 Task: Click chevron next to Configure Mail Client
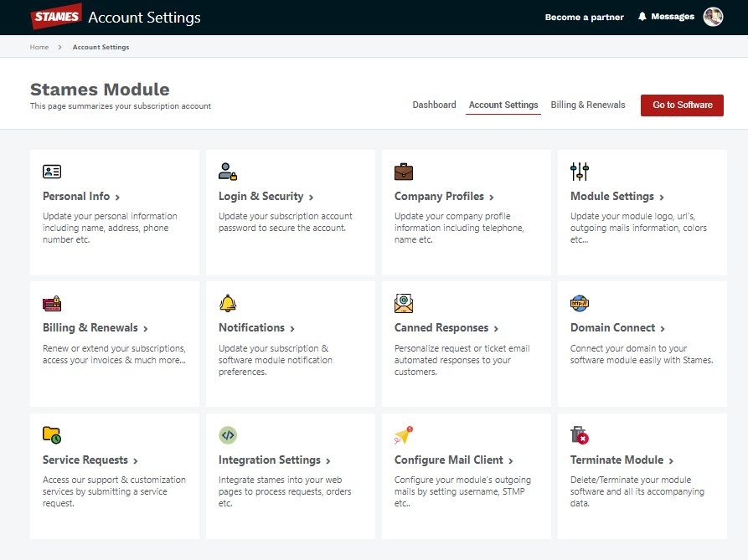pyautogui.click(x=511, y=461)
